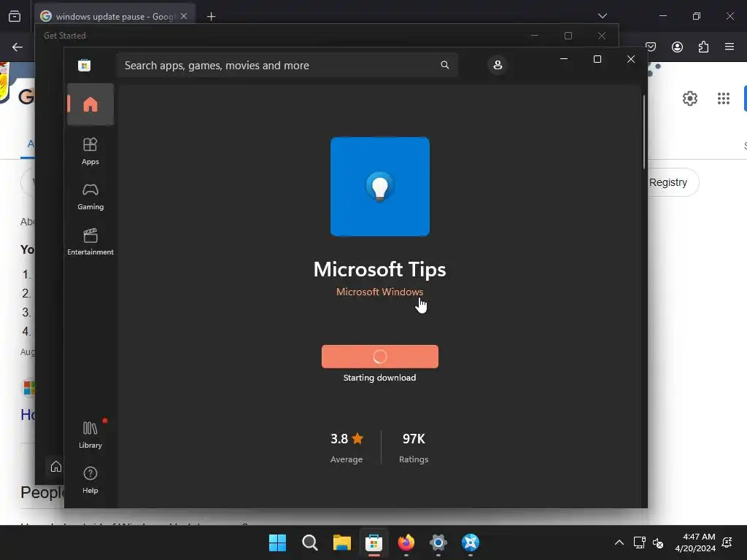Click the search magnifier icon in Store
This screenshot has width=747, height=560.
tap(444, 65)
